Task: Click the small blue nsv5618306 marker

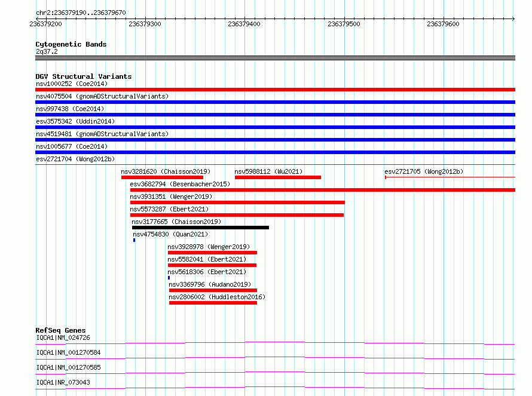Action: (x=169, y=278)
